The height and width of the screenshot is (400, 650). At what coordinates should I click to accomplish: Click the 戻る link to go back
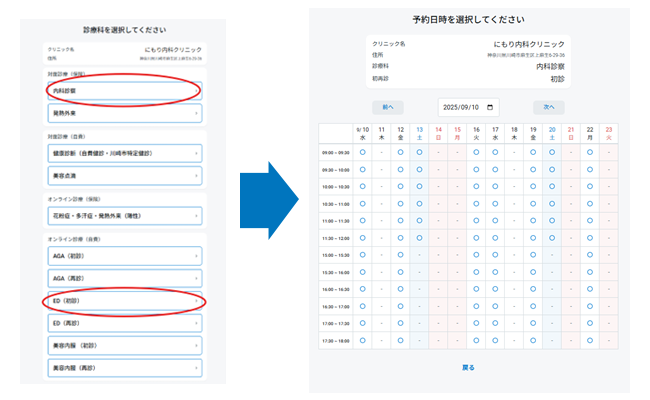point(468,368)
